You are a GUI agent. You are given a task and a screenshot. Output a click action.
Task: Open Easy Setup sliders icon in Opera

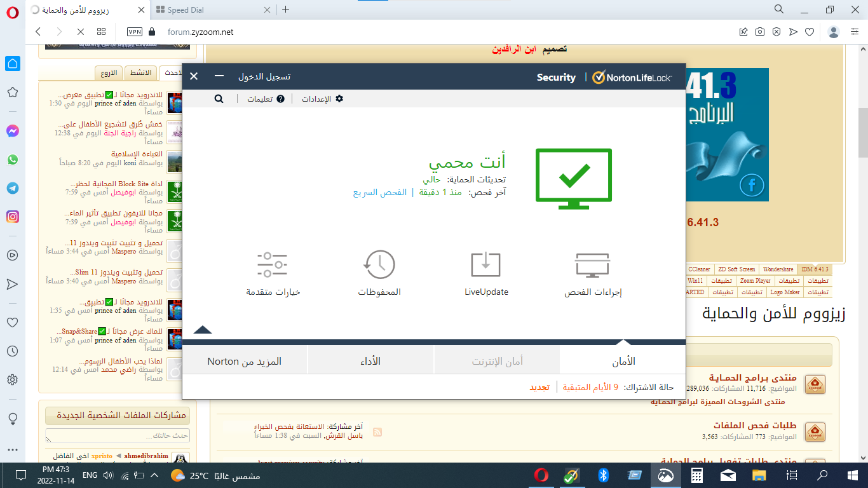tap(855, 32)
